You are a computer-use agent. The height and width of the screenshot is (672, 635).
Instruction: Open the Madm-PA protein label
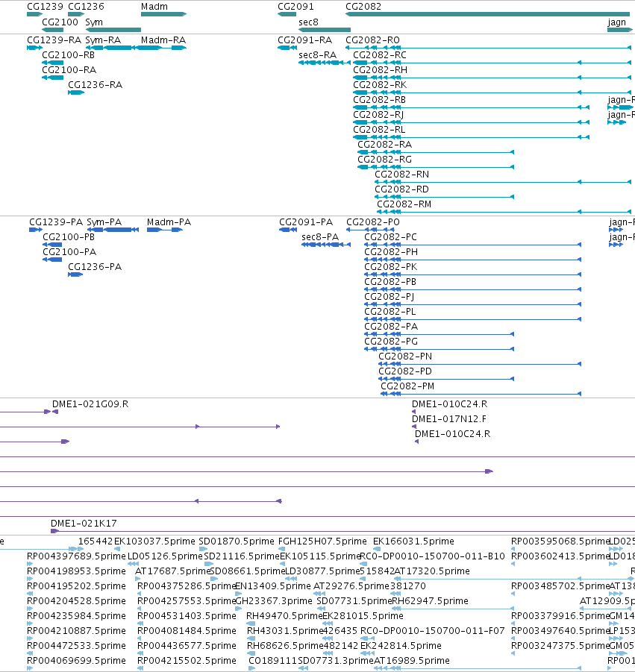tap(169, 222)
